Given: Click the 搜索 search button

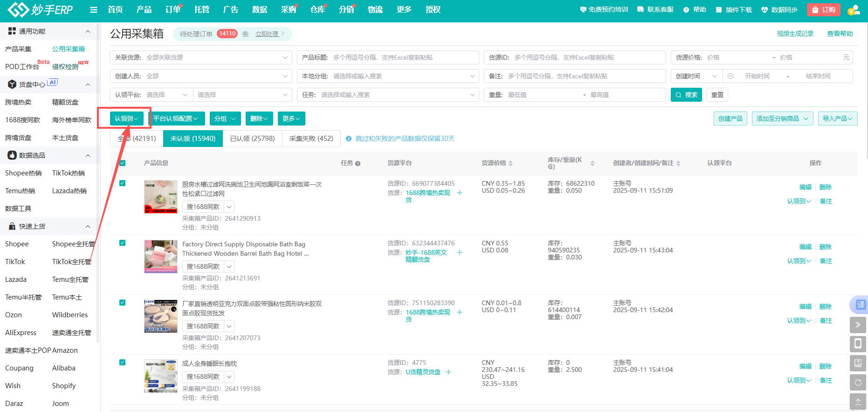Looking at the screenshot, I should 686,95.
